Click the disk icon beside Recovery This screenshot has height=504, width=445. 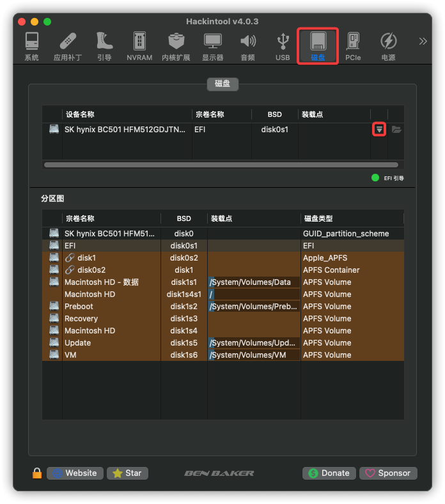pos(54,318)
